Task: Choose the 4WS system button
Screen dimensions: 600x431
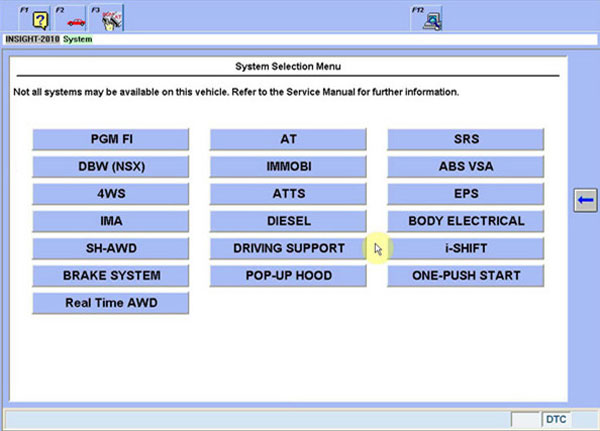Action: [x=111, y=193]
